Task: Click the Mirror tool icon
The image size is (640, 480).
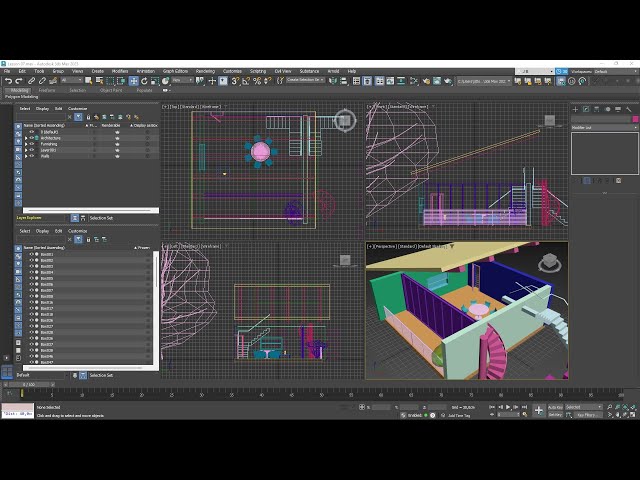Action: pos(333,81)
